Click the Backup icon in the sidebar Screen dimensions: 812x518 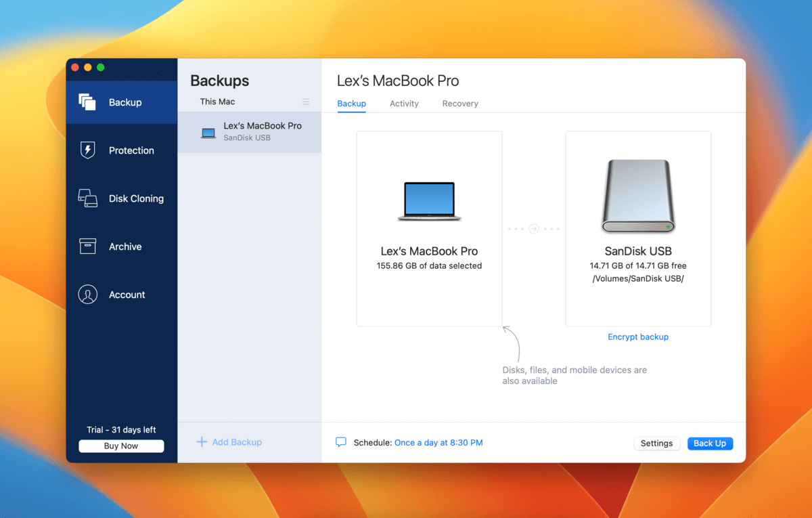coord(87,102)
